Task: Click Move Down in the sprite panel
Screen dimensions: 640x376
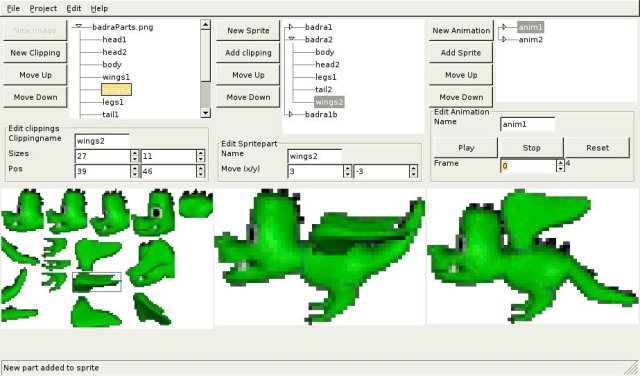Action: [x=248, y=97]
